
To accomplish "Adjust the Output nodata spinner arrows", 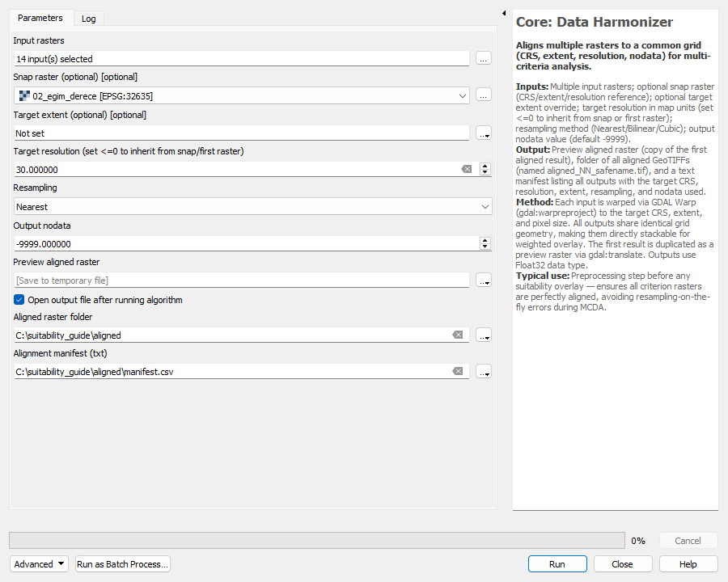I will tap(485, 243).
